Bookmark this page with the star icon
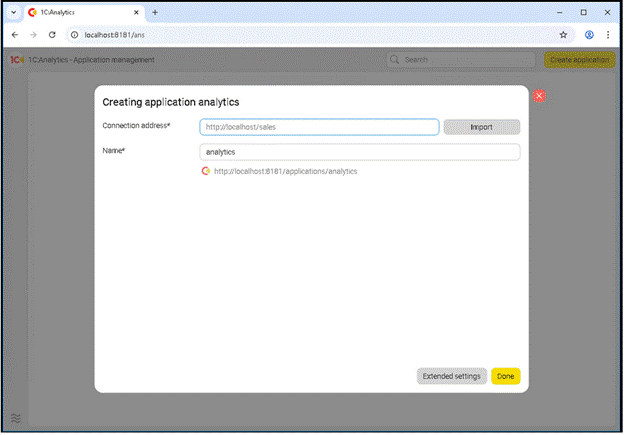 pyautogui.click(x=564, y=34)
